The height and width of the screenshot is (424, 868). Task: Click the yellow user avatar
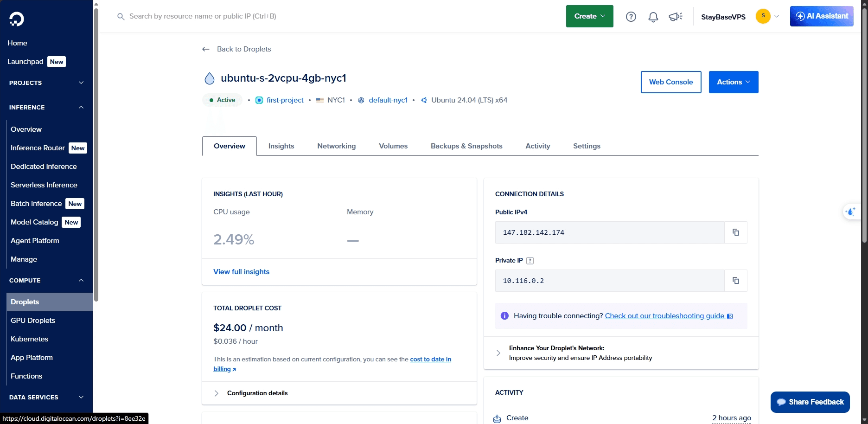click(763, 16)
